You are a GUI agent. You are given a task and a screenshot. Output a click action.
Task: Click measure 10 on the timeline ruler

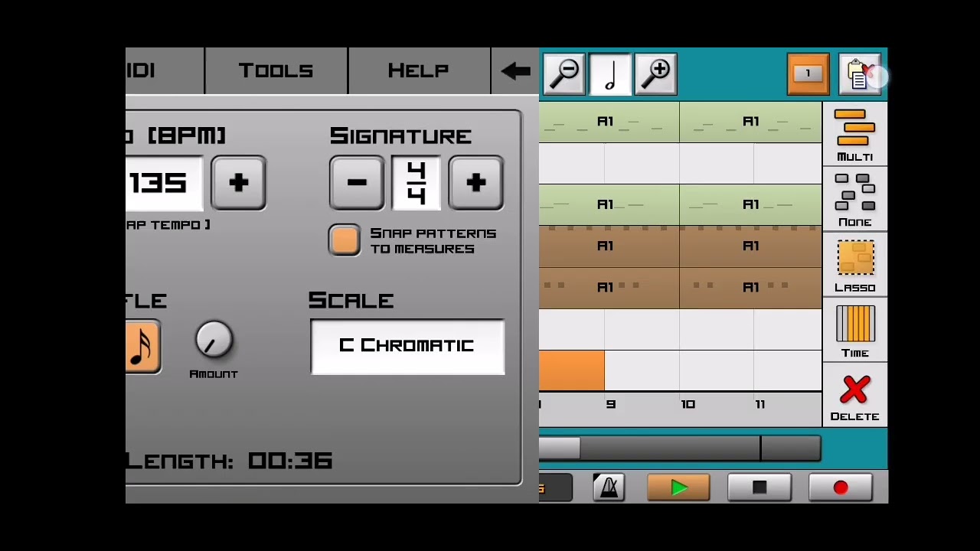[x=688, y=404]
